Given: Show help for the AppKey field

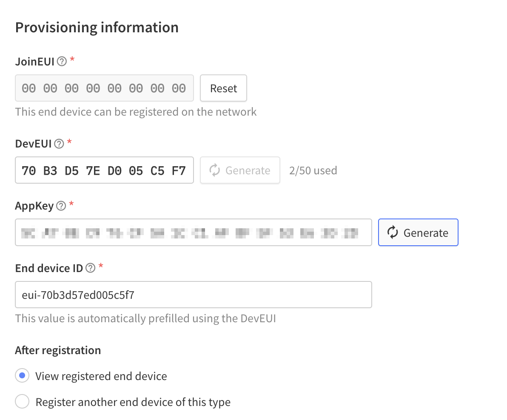Looking at the screenshot, I should coord(61,205).
